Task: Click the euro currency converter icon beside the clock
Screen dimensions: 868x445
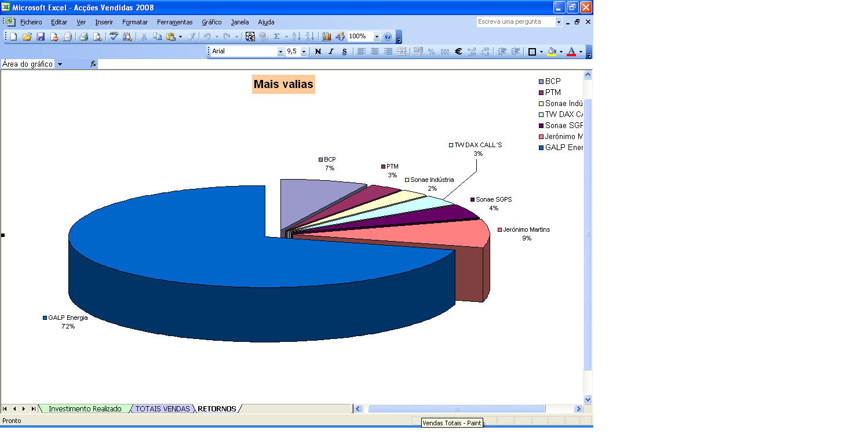Action: (x=250, y=37)
